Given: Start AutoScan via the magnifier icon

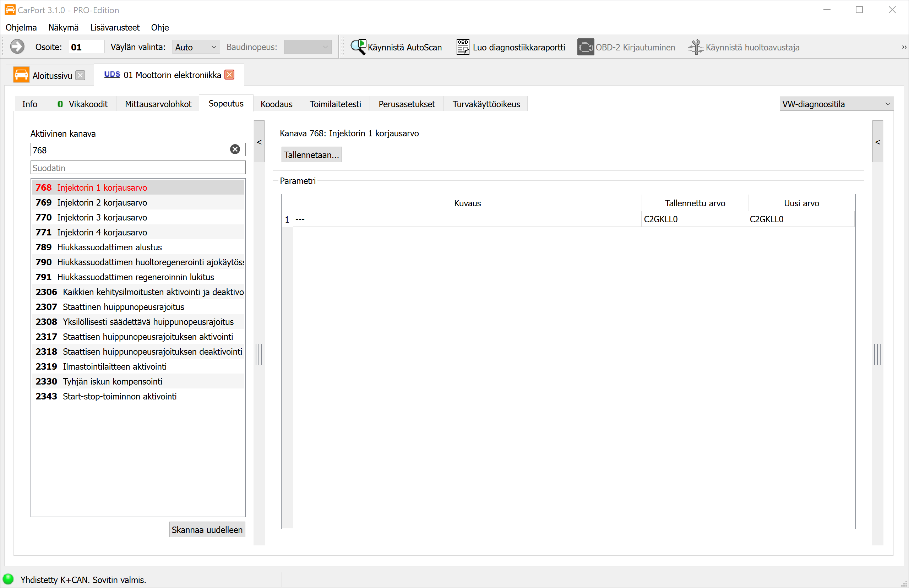Looking at the screenshot, I should (358, 47).
